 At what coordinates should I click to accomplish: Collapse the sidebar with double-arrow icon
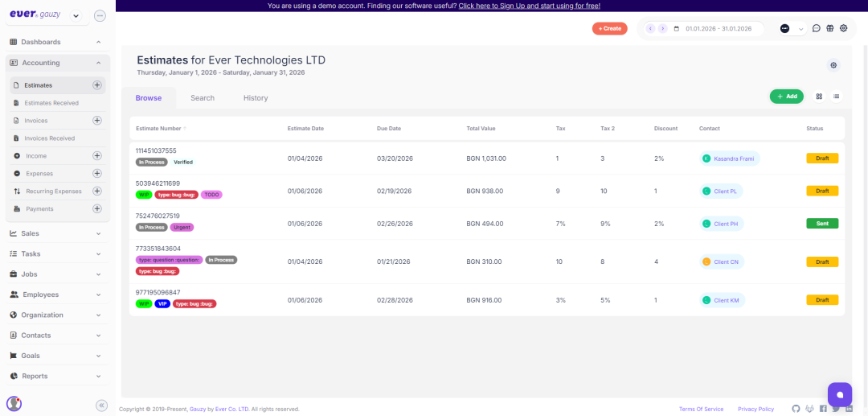click(101, 406)
